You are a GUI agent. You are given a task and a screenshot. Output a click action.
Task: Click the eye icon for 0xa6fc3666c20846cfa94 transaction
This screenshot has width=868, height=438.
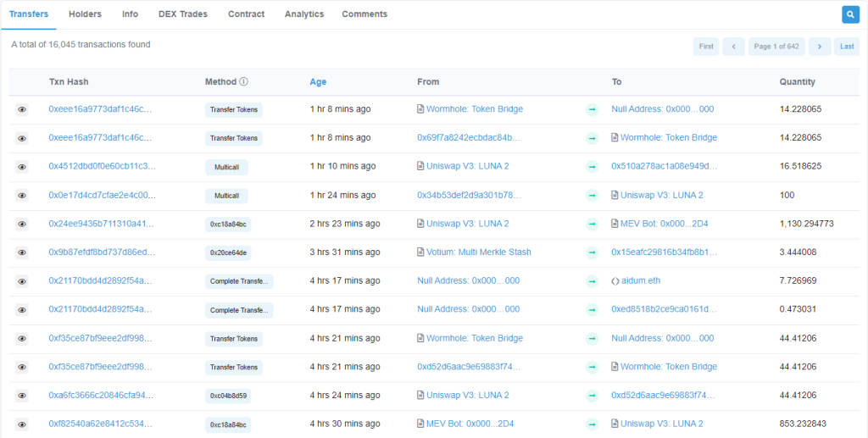click(21, 396)
